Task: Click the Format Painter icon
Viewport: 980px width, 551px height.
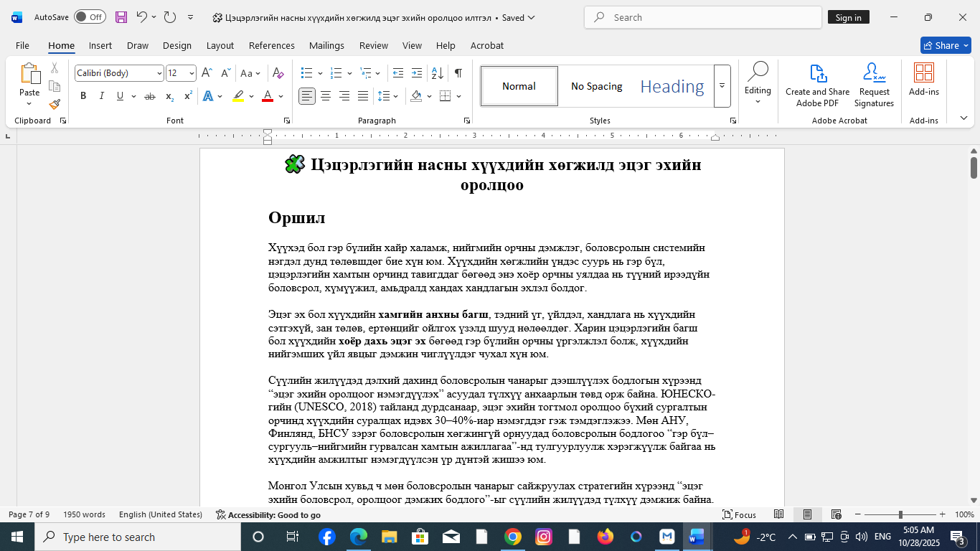Action: [x=54, y=104]
